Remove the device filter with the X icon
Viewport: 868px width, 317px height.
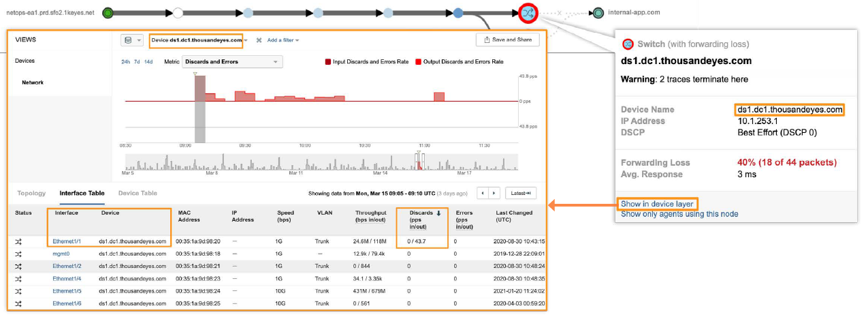point(259,40)
